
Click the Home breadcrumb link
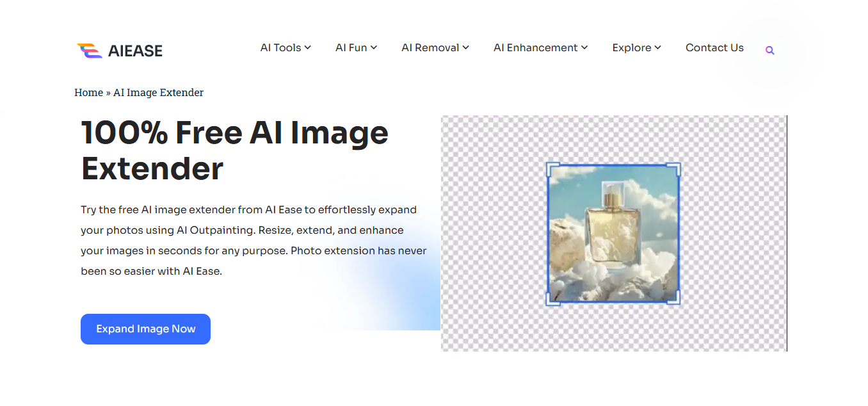tap(88, 92)
